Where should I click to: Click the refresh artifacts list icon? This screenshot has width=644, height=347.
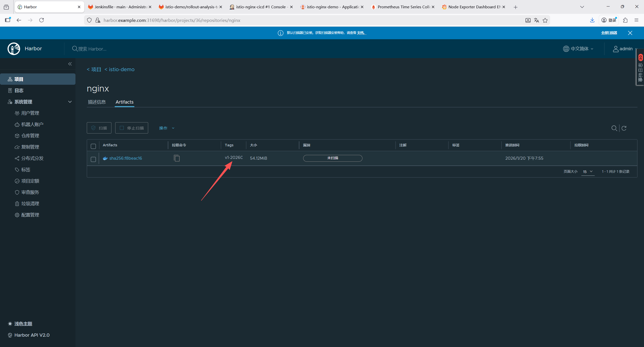point(624,128)
